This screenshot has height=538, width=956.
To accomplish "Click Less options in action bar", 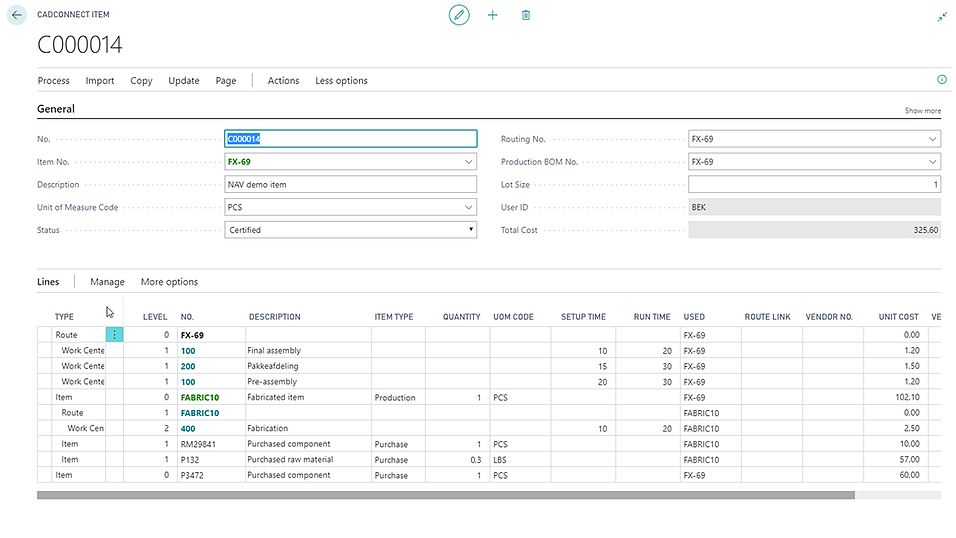I will (x=341, y=81).
